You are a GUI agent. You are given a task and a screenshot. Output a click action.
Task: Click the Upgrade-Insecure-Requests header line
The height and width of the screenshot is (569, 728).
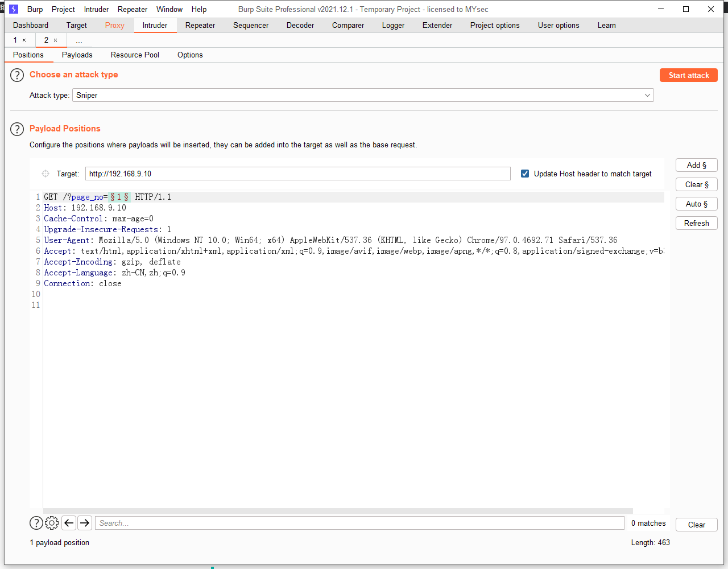107,229
